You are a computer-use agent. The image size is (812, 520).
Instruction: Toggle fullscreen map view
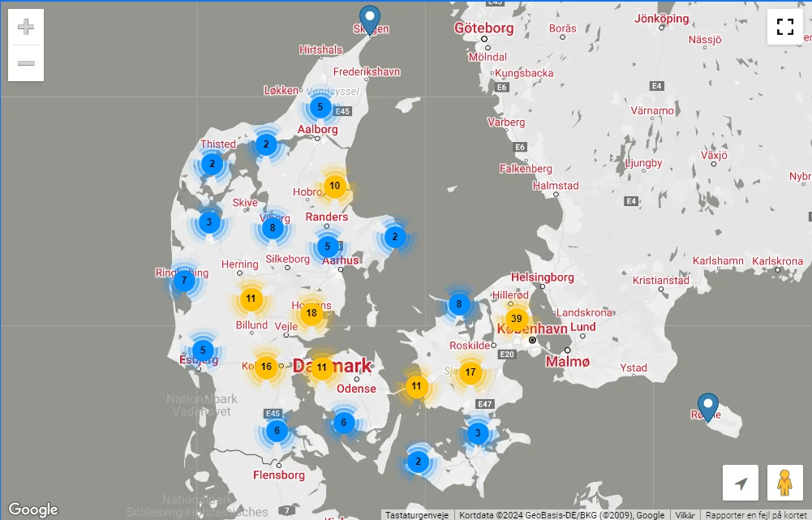(x=784, y=27)
